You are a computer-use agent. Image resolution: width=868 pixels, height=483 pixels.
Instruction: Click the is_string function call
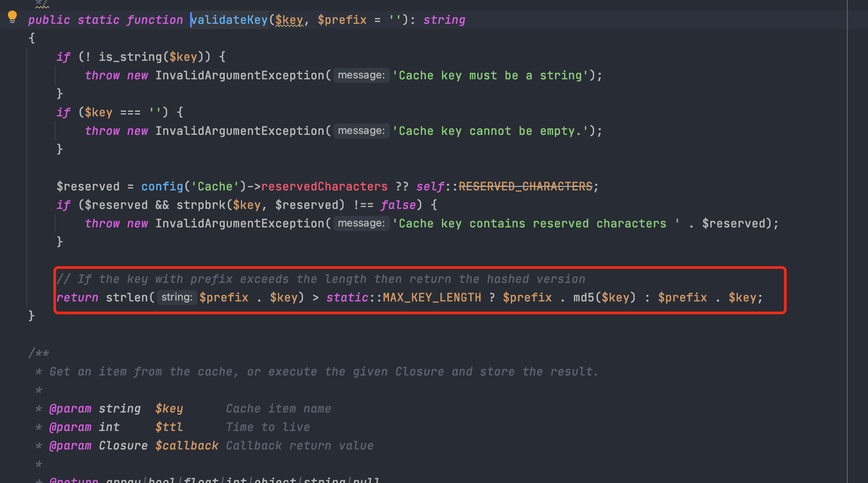coord(130,57)
